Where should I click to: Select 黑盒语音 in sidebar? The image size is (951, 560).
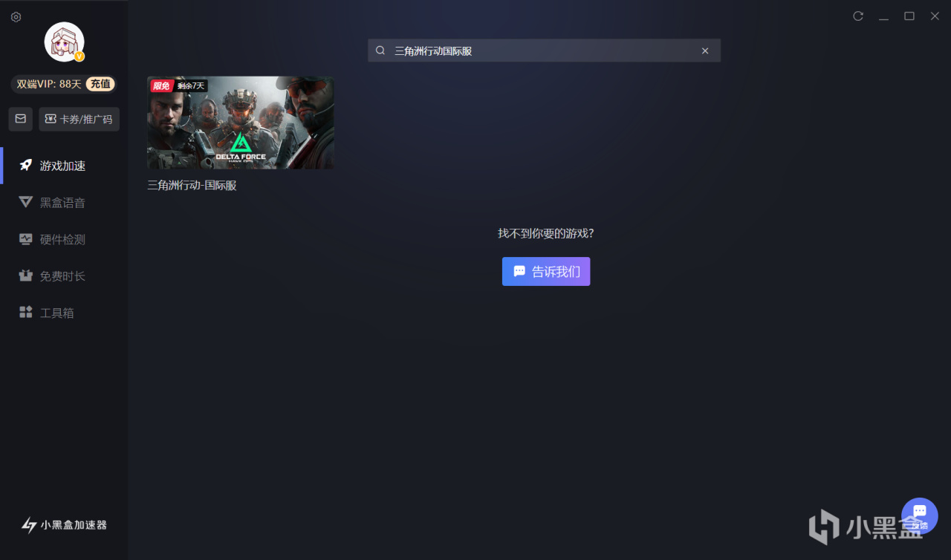[64, 203]
